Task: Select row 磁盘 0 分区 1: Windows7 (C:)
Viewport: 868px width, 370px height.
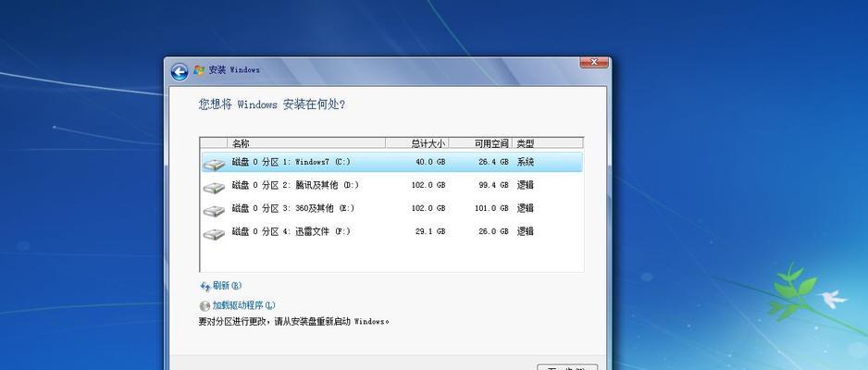Action: (392, 162)
